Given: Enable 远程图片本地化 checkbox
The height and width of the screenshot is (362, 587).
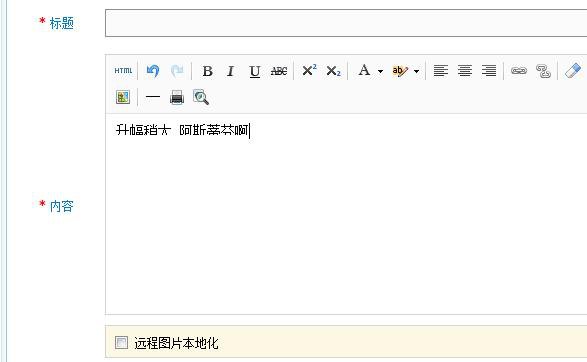Looking at the screenshot, I should (121, 342).
